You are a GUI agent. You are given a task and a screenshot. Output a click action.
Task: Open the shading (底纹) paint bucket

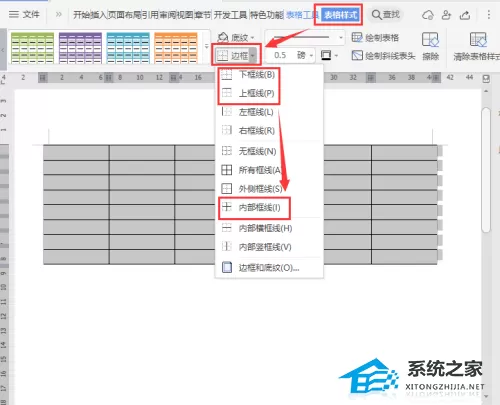pos(223,37)
